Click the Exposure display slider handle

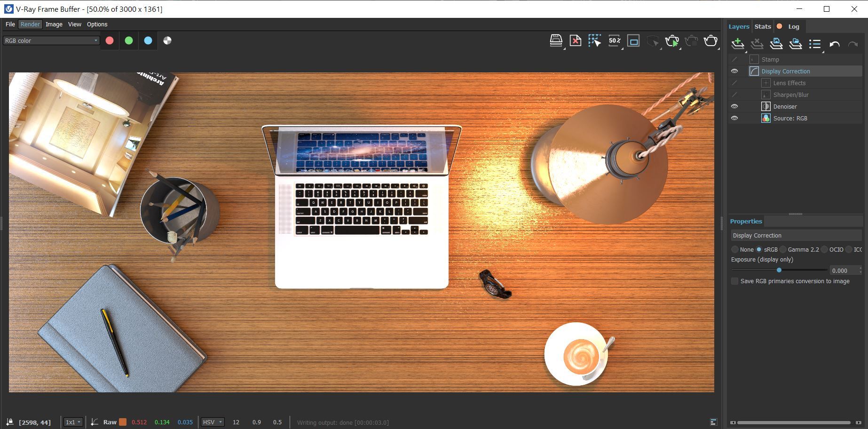(779, 270)
